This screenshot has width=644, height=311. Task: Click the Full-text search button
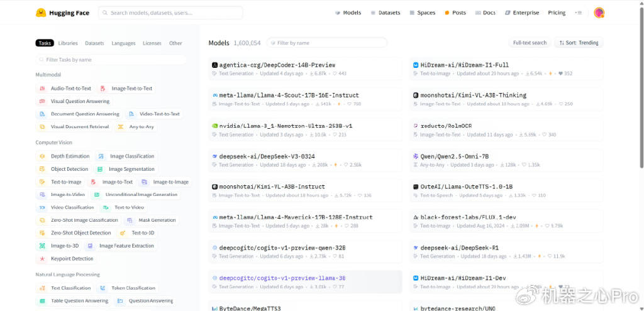click(x=530, y=43)
